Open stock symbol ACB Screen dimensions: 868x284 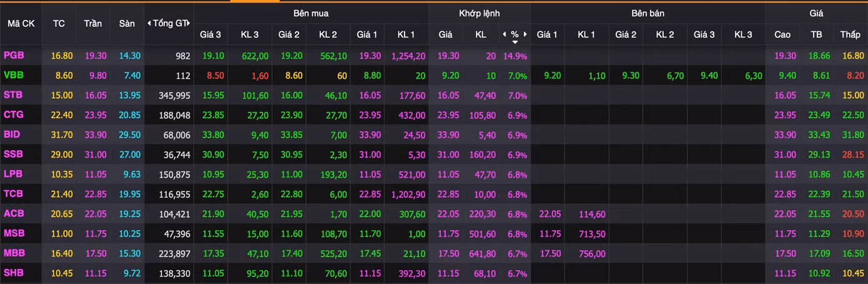click(x=14, y=214)
